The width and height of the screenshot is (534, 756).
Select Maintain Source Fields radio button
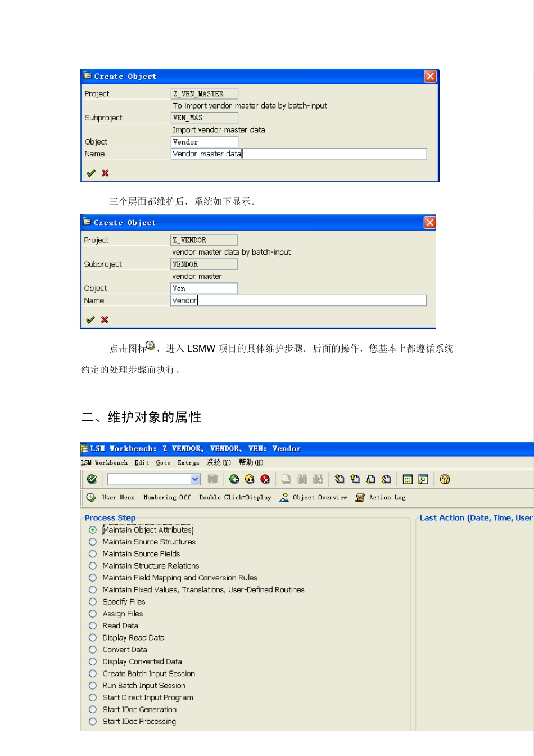pyautogui.click(x=93, y=554)
